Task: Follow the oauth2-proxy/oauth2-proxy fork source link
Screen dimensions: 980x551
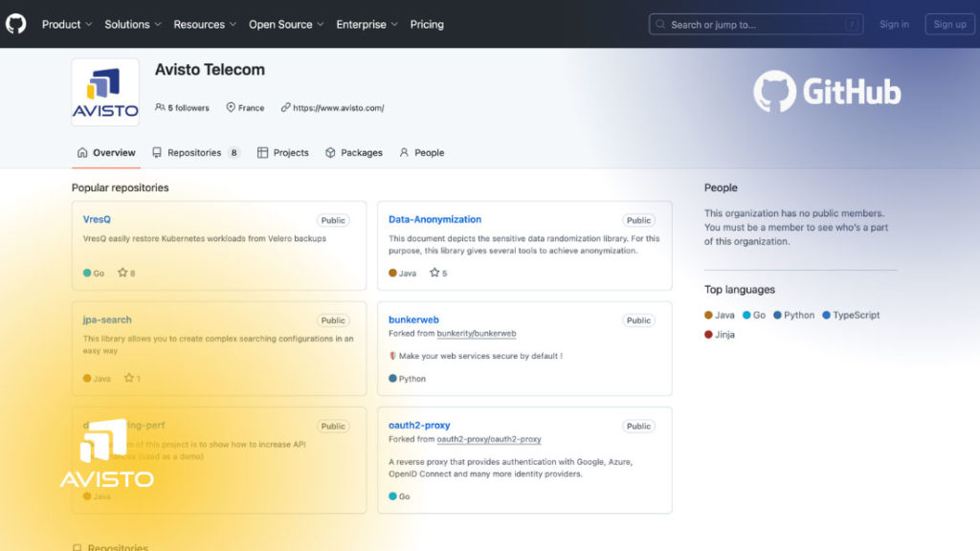Action: [489, 439]
